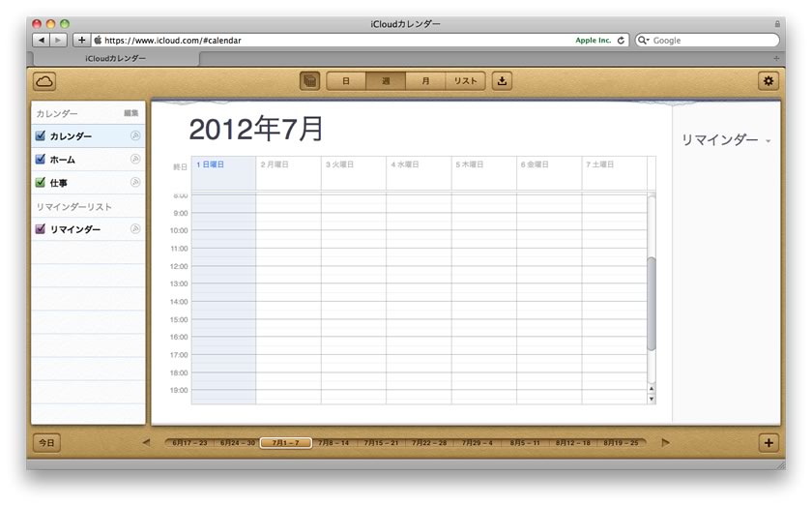Jump to week 7月29 – 4
The image size is (812, 506).
click(x=477, y=443)
